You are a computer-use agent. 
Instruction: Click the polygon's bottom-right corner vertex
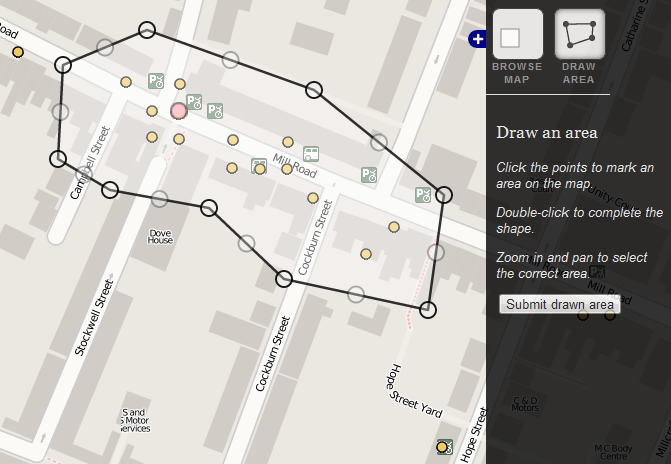click(x=428, y=309)
